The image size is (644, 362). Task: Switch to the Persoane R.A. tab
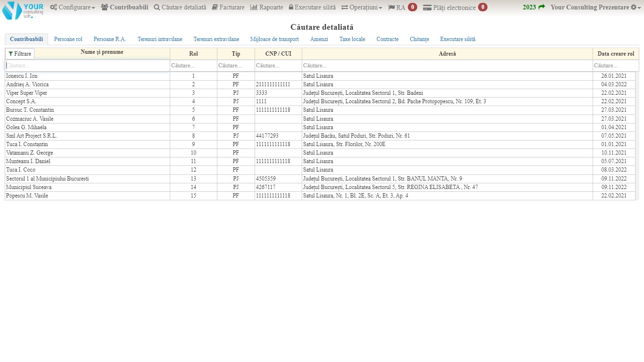(110, 39)
